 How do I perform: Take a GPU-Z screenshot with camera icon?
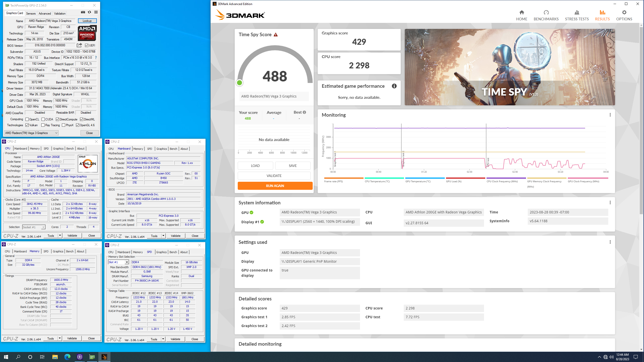83,12
